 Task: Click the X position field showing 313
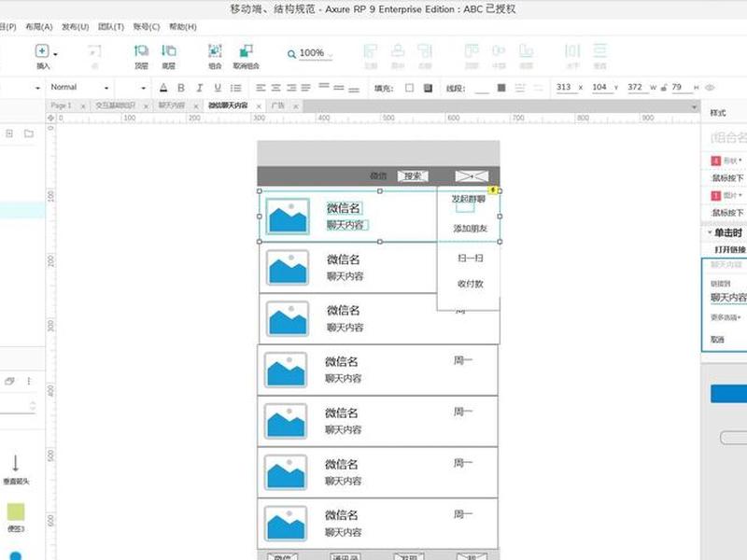click(x=567, y=87)
